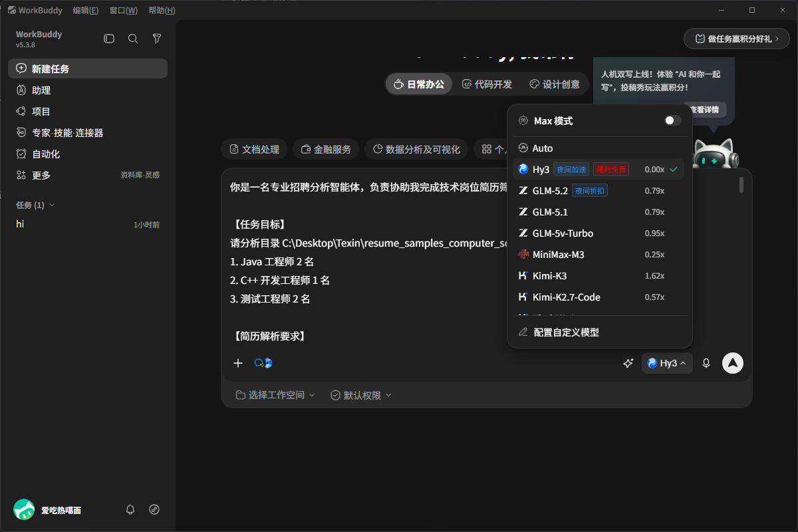This screenshot has height=532, width=798.
Task: Select the Kimi-K3 model
Action: click(x=598, y=276)
